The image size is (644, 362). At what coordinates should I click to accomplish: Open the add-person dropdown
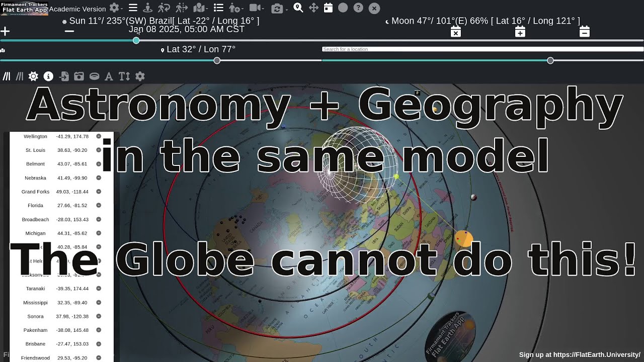click(x=236, y=8)
